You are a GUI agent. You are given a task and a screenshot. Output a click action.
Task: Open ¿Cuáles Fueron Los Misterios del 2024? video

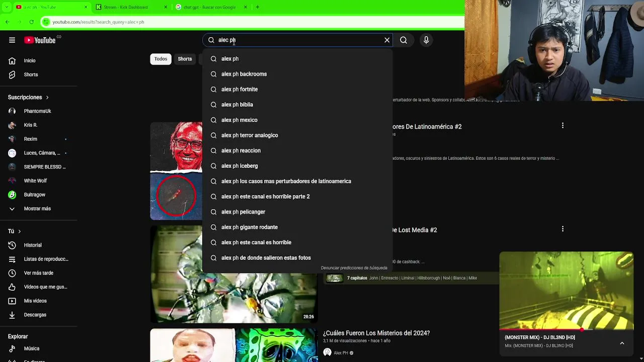point(376,333)
